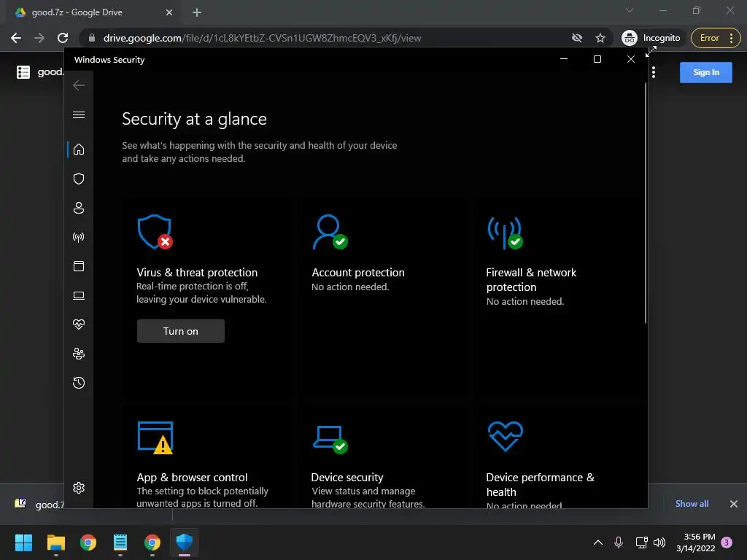Go back in Chrome browser

(x=16, y=38)
